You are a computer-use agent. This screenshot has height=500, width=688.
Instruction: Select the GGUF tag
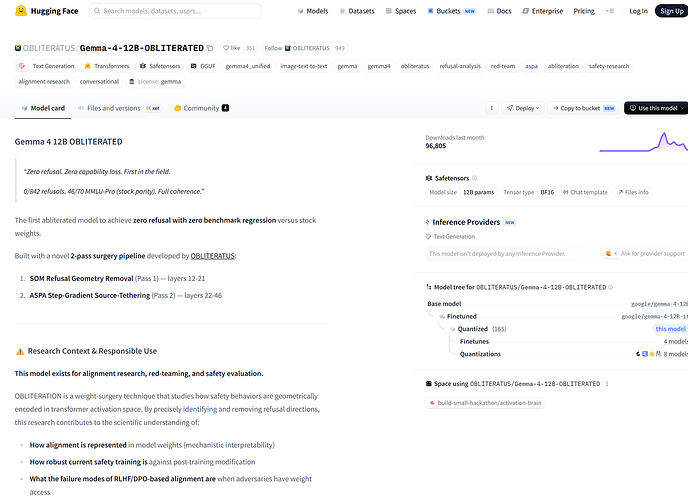click(203, 66)
